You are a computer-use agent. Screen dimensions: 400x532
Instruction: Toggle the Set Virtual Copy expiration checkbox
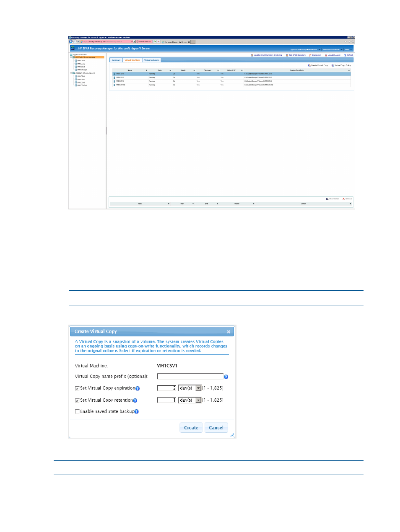tap(77, 389)
